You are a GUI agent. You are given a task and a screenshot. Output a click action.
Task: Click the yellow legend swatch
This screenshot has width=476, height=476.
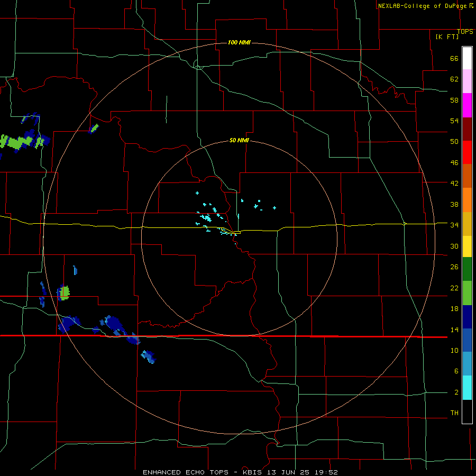coord(467,246)
